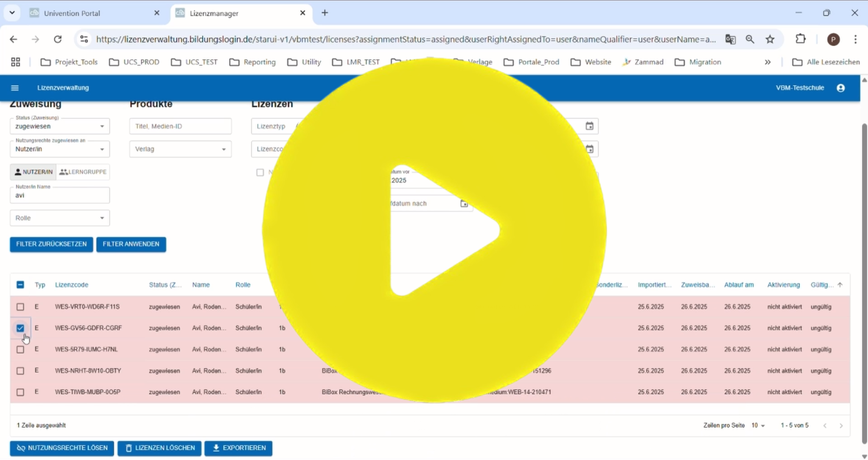The height and width of the screenshot is (460, 868).
Task: Switch to the NUTZER/IN toggle
Action: (33, 172)
